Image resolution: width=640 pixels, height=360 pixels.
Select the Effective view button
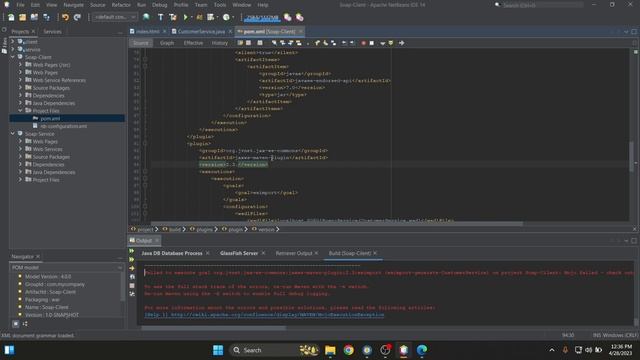click(x=193, y=43)
